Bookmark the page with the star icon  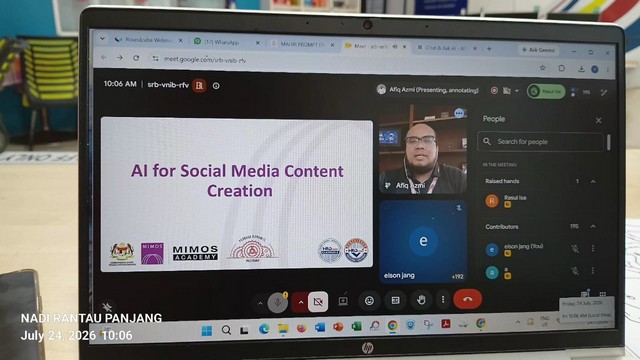(542, 68)
